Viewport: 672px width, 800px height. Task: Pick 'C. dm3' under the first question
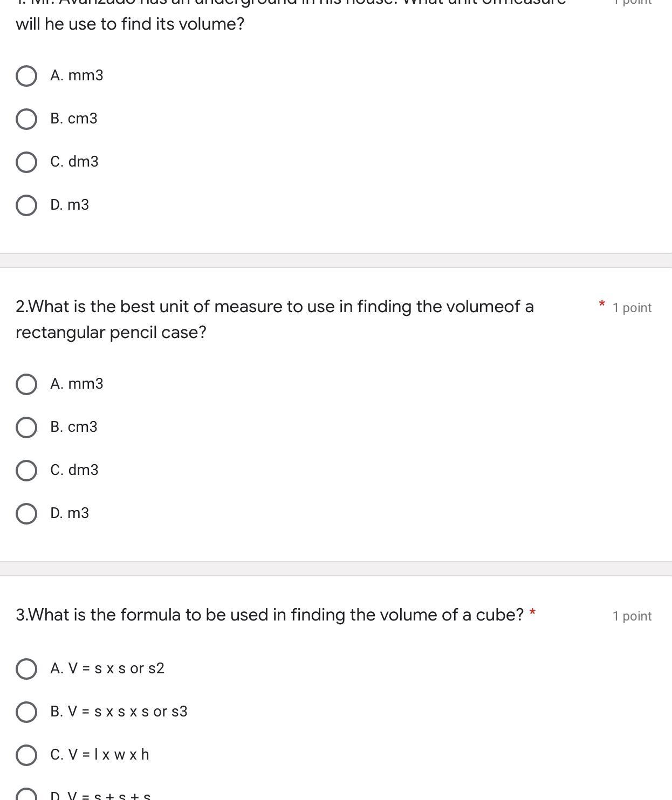[x=26, y=162]
